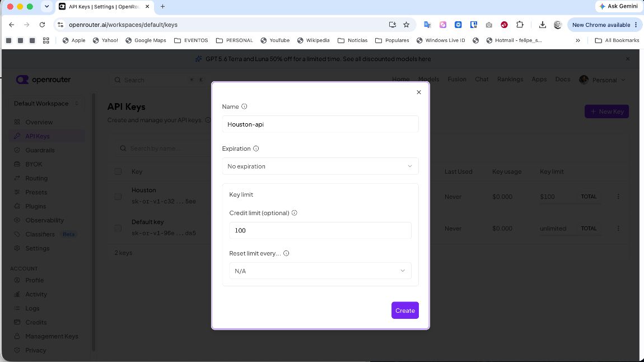The image size is (644, 362).
Task: Click Ask Gemini button
Action: pos(619,6)
